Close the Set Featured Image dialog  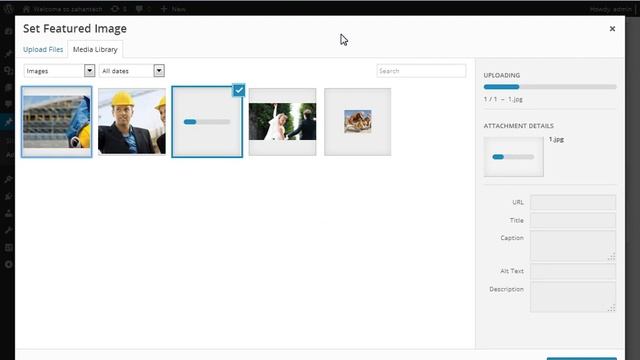[x=612, y=29]
